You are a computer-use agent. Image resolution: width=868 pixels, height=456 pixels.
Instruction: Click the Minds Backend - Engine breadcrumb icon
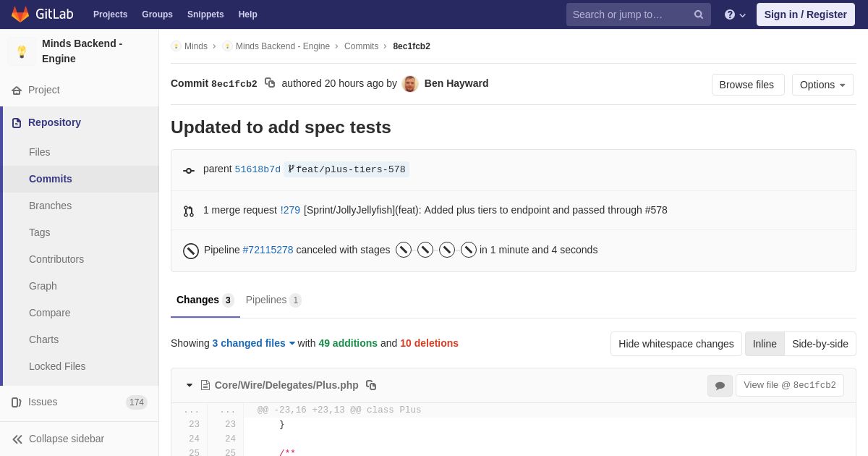coord(227,46)
